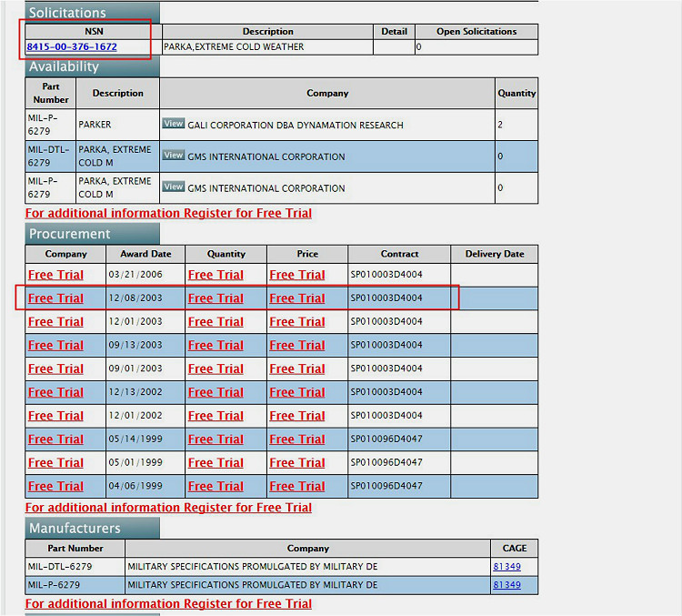Open company Free Trial for 03/21/2006 award
Viewport: 682px width, 616px height.
point(55,275)
